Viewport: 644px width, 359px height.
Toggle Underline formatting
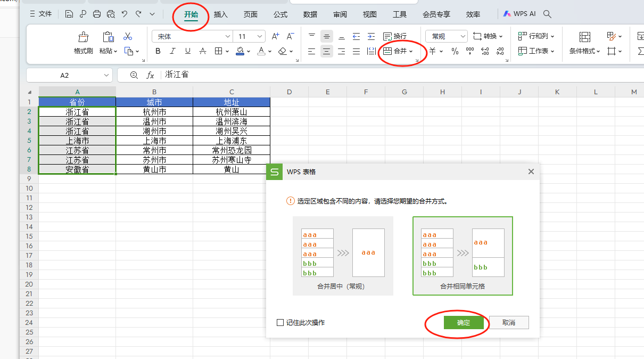(x=187, y=51)
